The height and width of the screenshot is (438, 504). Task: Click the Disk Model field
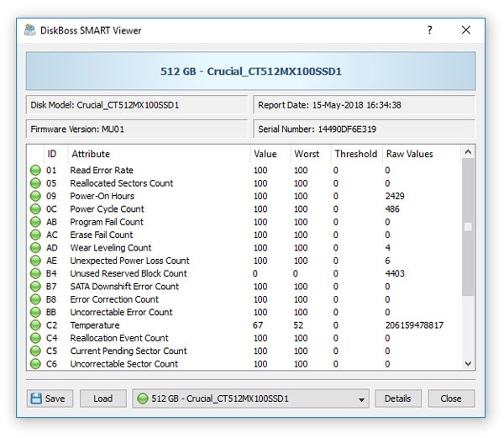point(137,105)
